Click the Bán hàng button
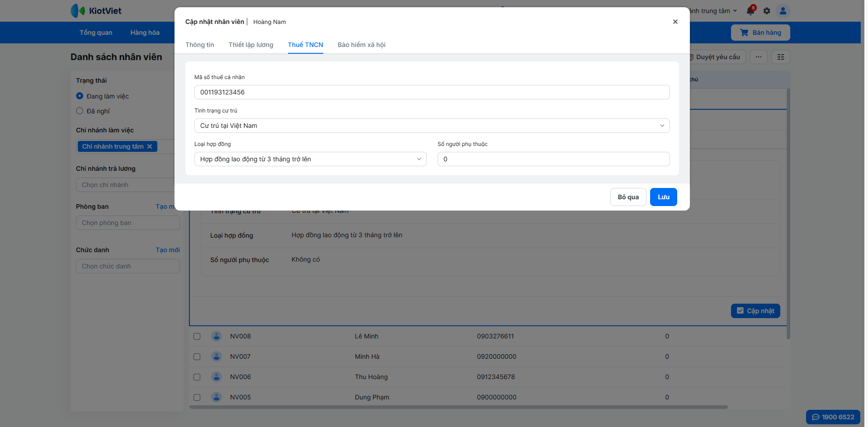868x427 pixels. point(760,33)
